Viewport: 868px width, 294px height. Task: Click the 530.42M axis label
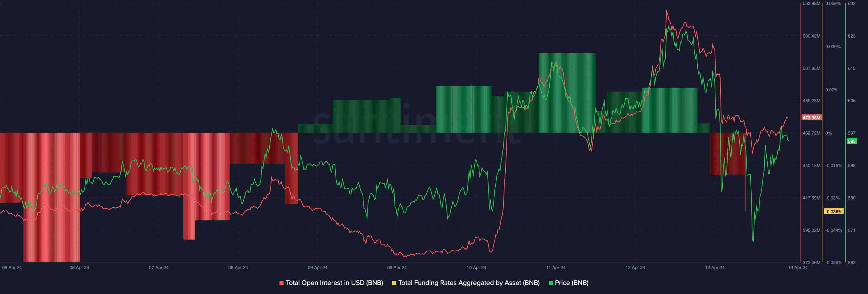coord(811,36)
